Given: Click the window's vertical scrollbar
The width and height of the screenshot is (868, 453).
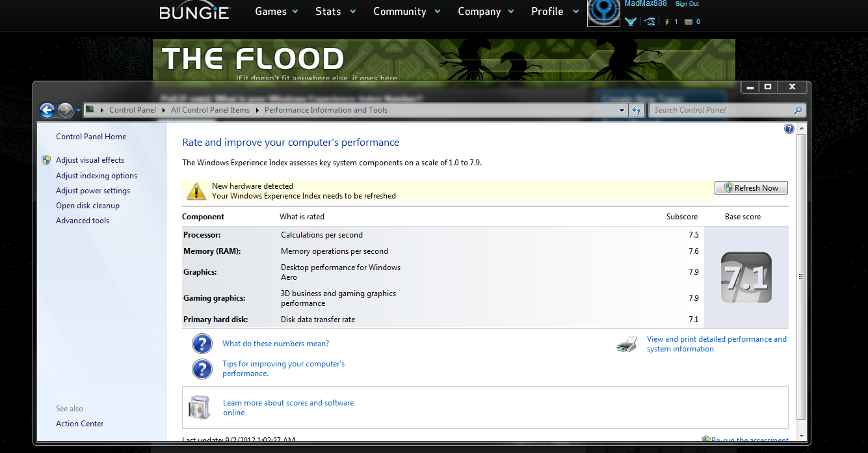Looking at the screenshot, I should [801, 277].
